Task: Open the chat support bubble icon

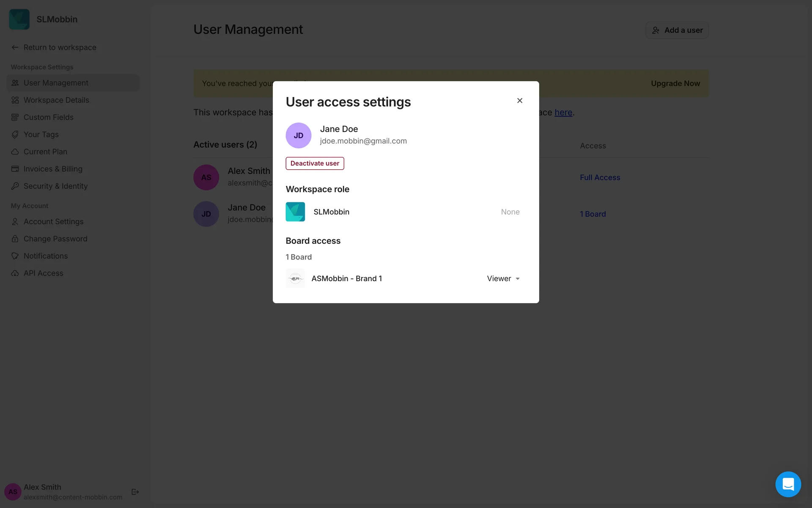Action: pyautogui.click(x=788, y=484)
